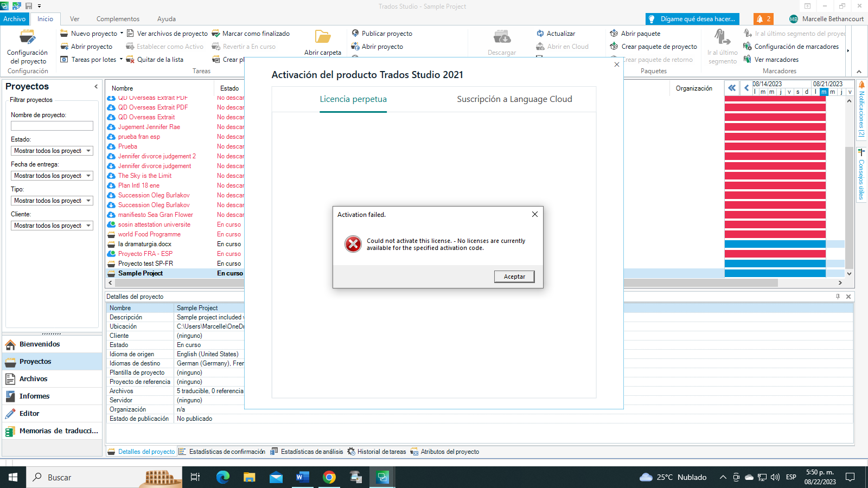Mark project with Marcar como finalizado
Screen dimensions: 868x488
tap(251, 34)
